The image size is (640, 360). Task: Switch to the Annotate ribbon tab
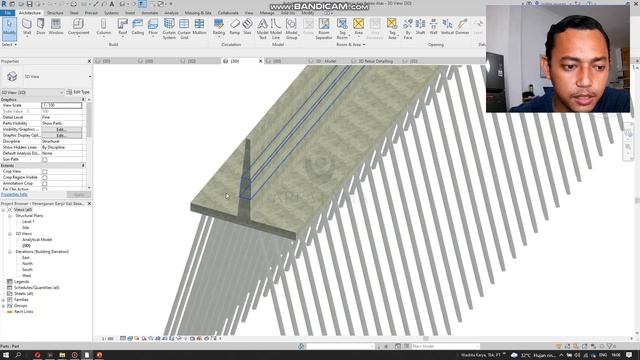click(149, 13)
